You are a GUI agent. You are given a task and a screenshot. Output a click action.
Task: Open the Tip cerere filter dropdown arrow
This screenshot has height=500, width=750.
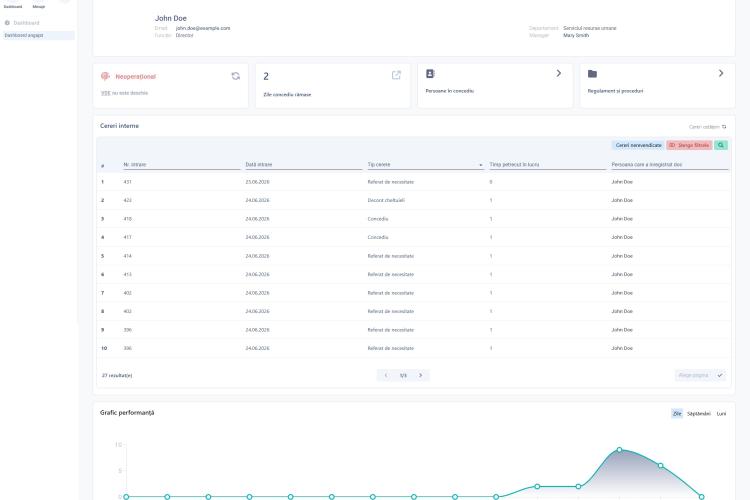click(481, 165)
